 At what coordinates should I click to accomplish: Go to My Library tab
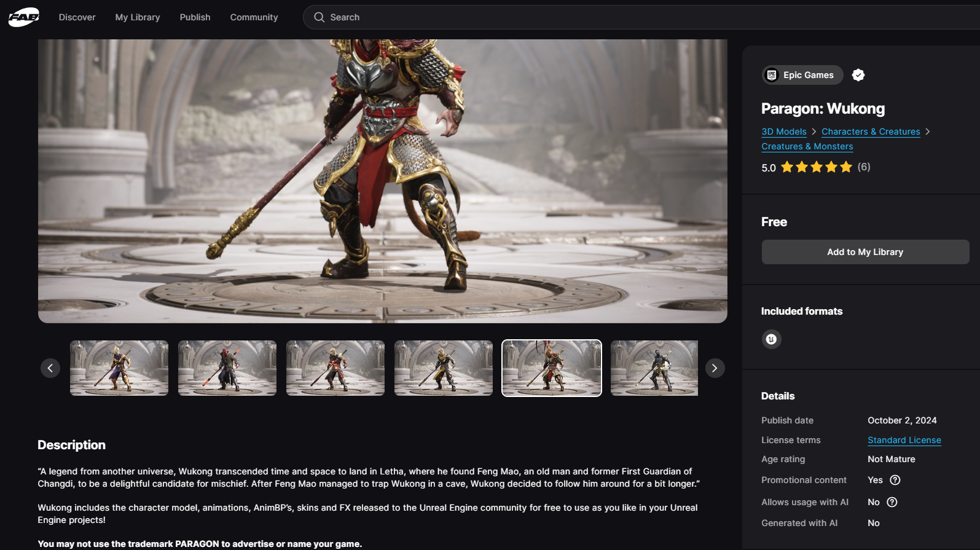point(138,17)
